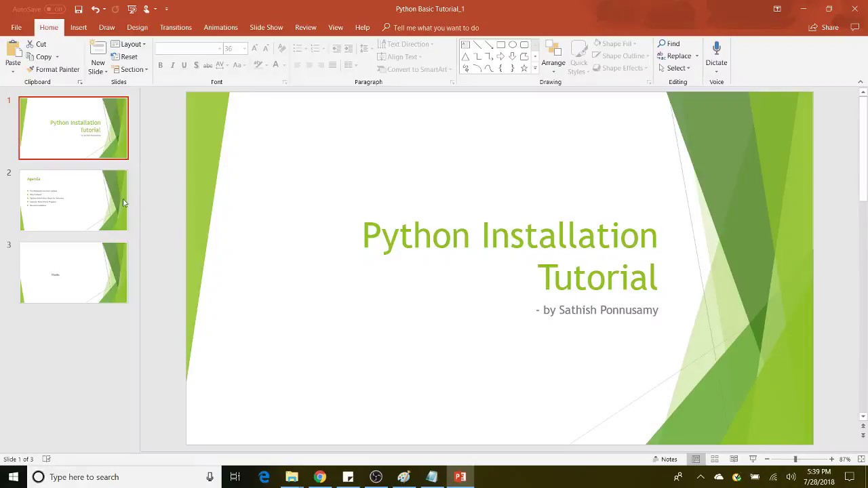
Task: Click Normal view icon in status bar
Action: (696, 460)
